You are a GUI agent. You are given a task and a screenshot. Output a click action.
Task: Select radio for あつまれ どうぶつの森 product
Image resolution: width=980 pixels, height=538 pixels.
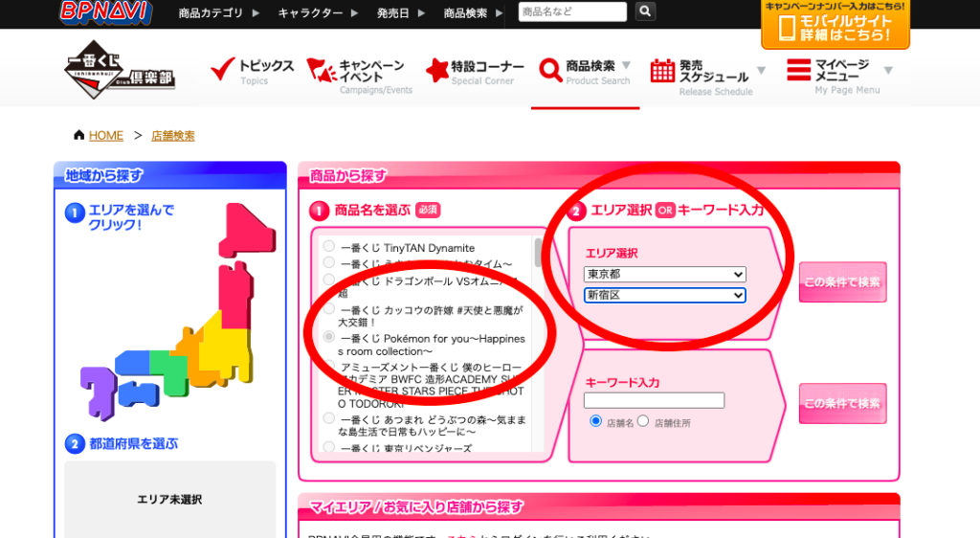tap(329, 418)
